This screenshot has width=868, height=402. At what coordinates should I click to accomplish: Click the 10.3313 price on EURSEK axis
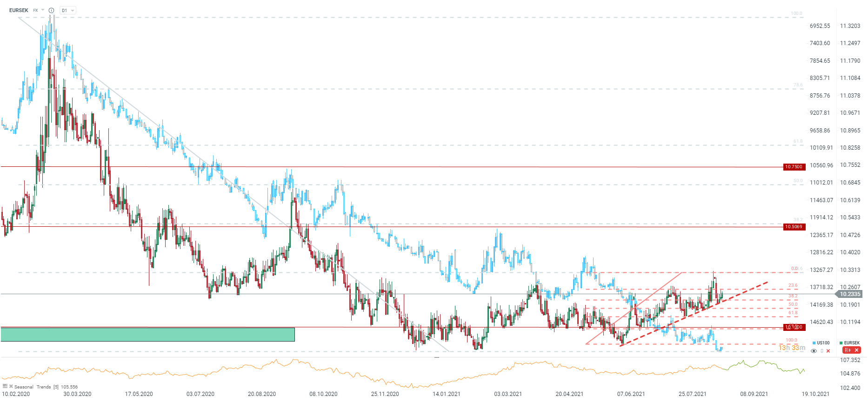click(850, 270)
